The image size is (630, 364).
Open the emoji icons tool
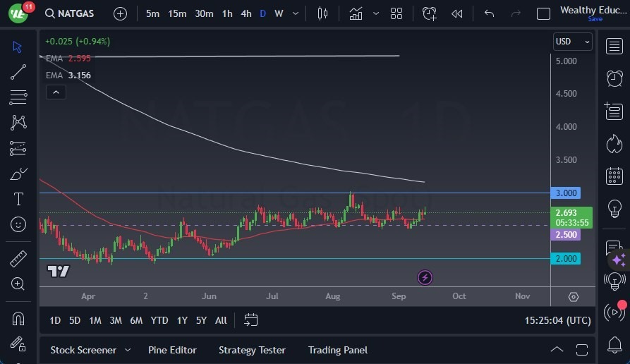pyautogui.click(x=18, y=224)
